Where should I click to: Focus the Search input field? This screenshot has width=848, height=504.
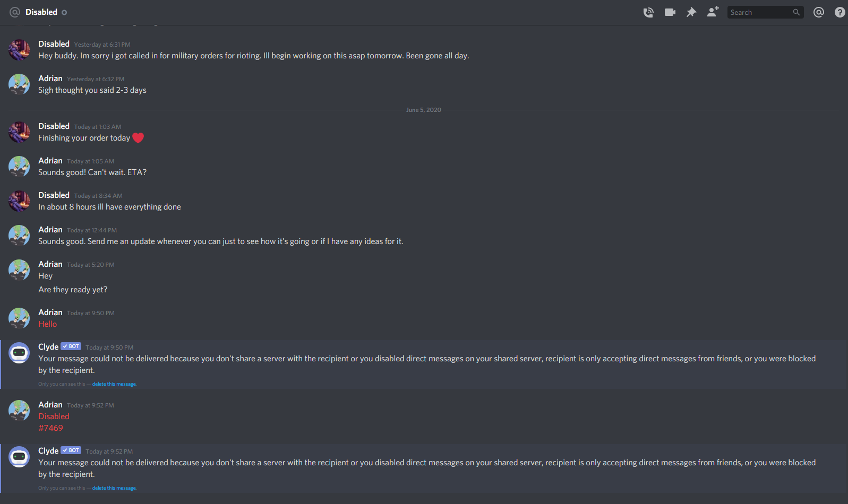766,12
